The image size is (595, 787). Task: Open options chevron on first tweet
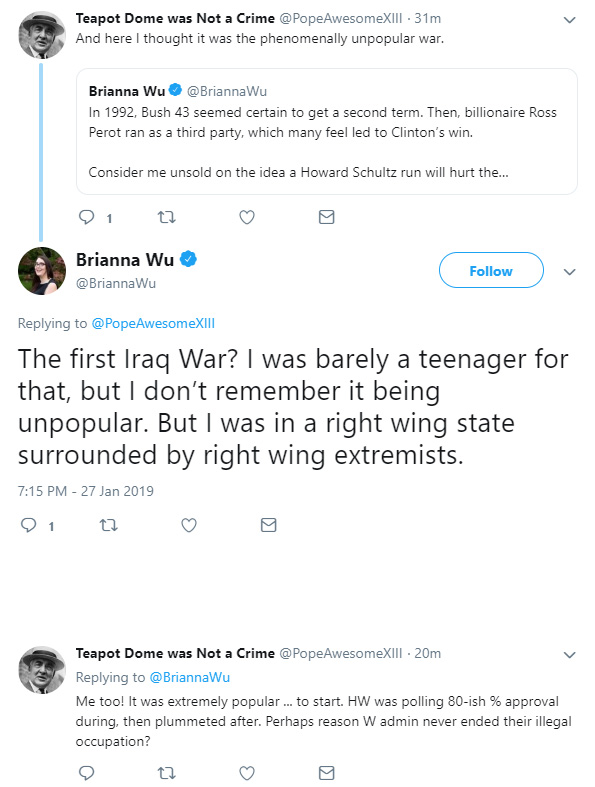(x=569, y=21)
